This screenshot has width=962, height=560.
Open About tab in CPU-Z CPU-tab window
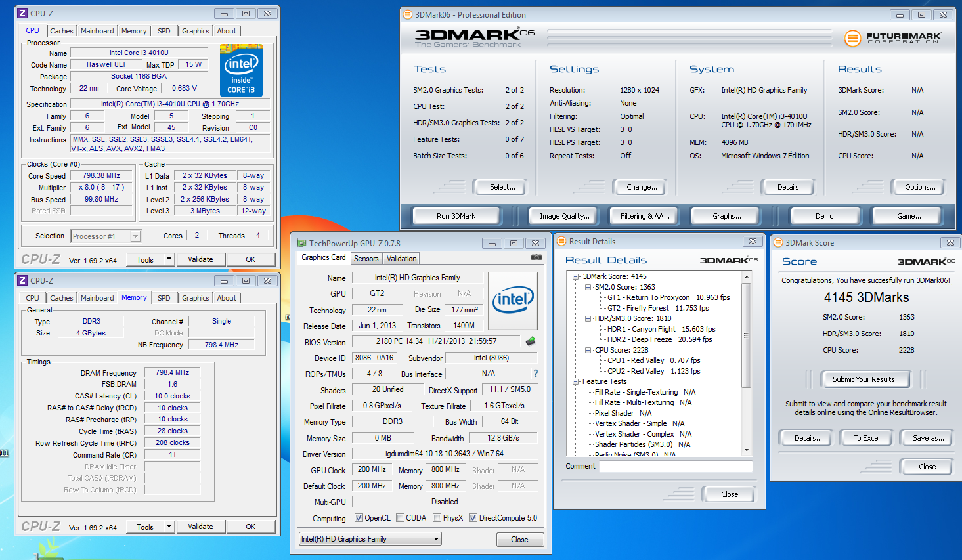(x=227, y=31)
